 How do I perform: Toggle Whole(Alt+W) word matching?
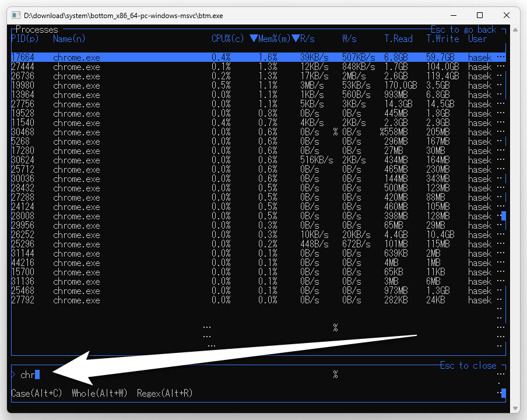coord(100,393)
